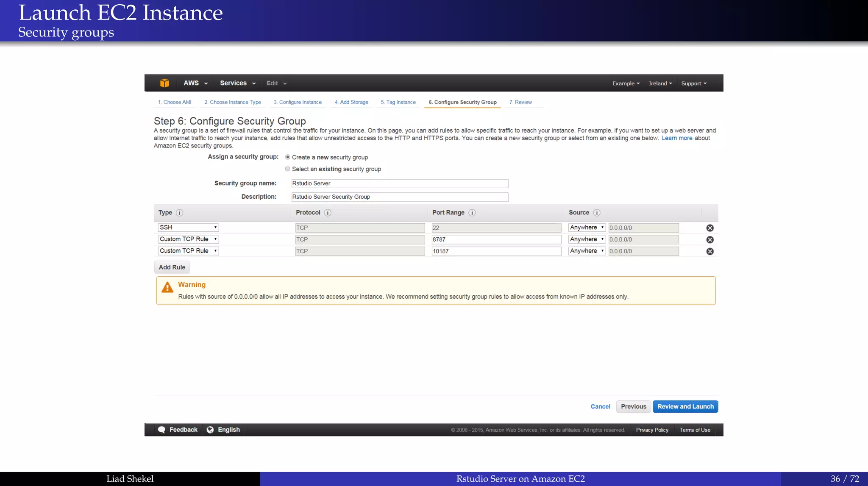Go to step 1 Choose AMI

coord(175,102)
